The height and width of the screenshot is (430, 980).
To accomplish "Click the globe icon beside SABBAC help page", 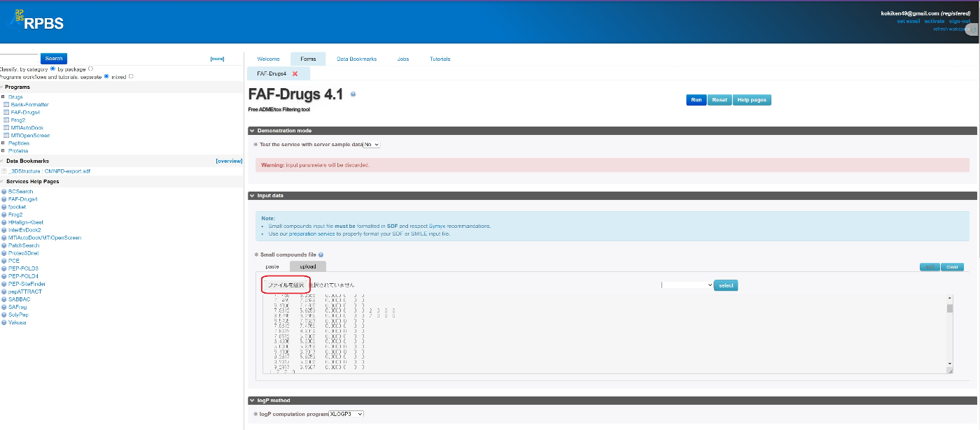I will [x=3, y=299].
